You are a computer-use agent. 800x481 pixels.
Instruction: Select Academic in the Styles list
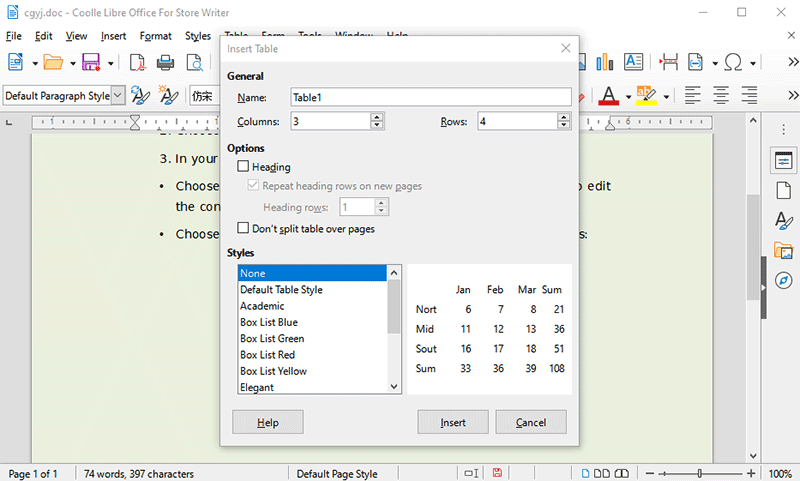click(x=262, y=306)
